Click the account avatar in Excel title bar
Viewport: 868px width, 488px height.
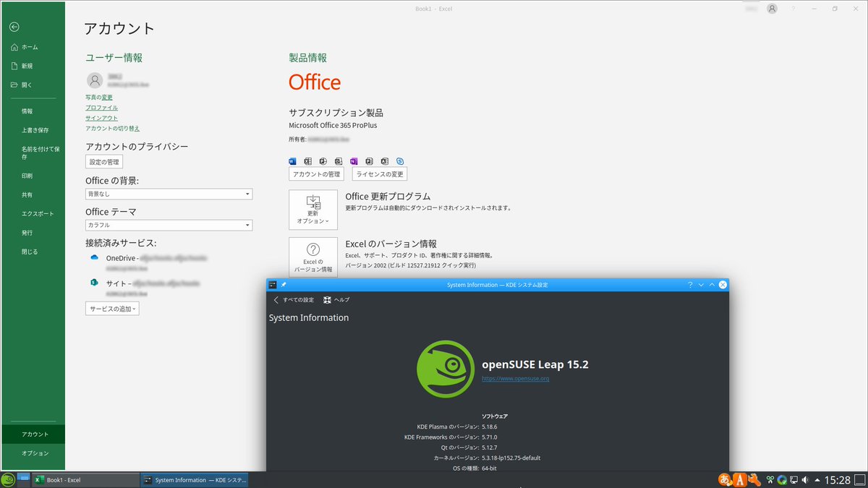coord(773,9)
